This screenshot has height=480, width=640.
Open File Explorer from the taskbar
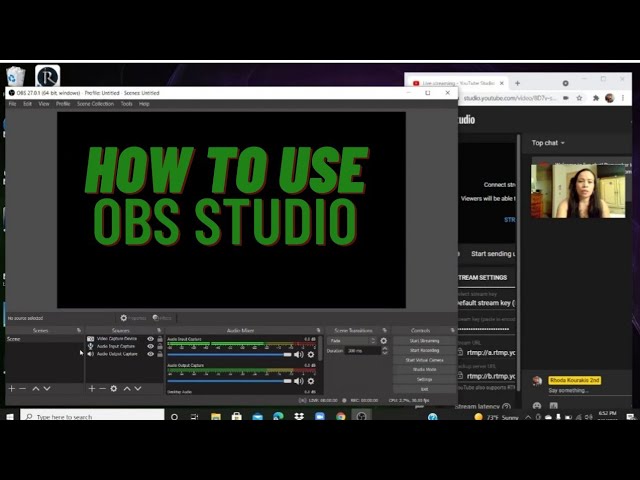pyautogui.click(x=216, y=416)
